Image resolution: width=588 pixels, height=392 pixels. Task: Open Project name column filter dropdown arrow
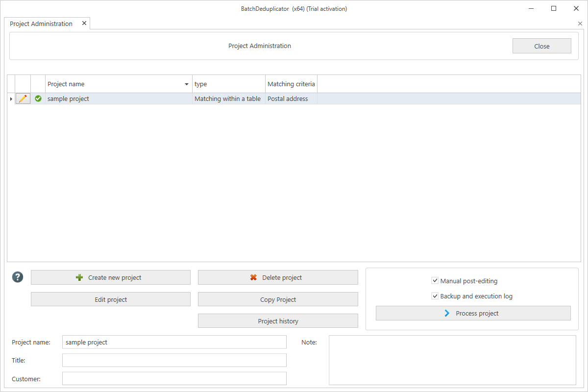pos(187,84)
